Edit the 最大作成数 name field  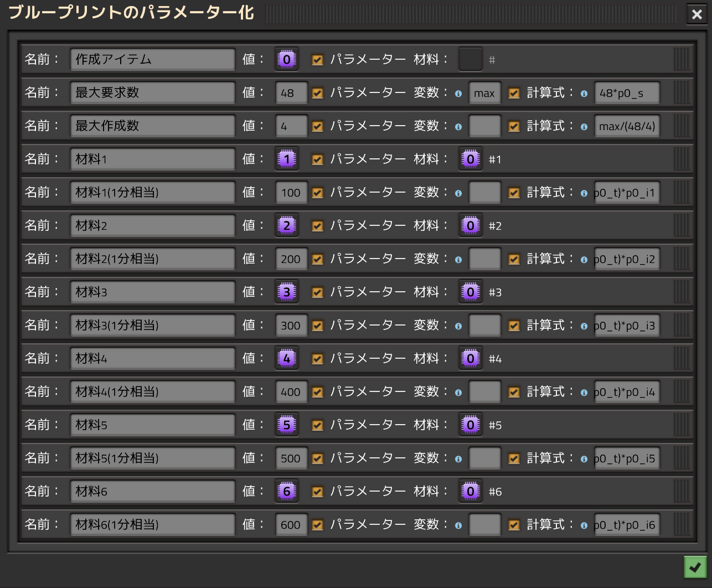tap(153, 126)
